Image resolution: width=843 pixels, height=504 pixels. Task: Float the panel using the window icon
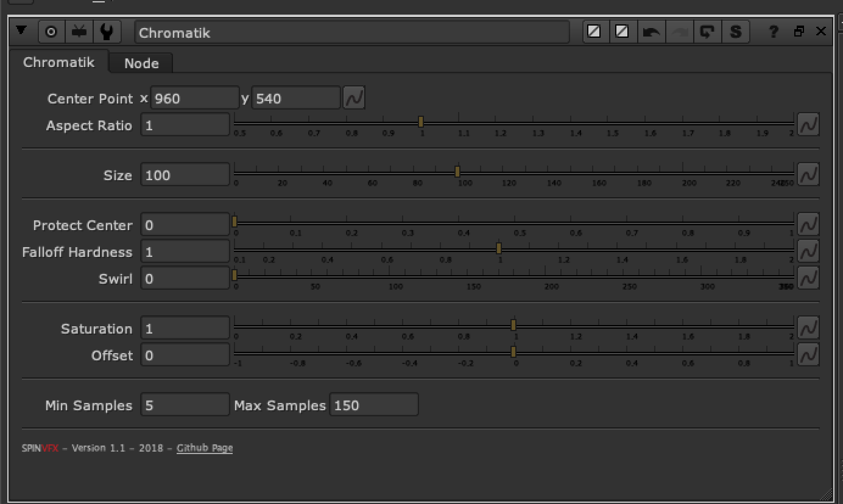point(800,32)
